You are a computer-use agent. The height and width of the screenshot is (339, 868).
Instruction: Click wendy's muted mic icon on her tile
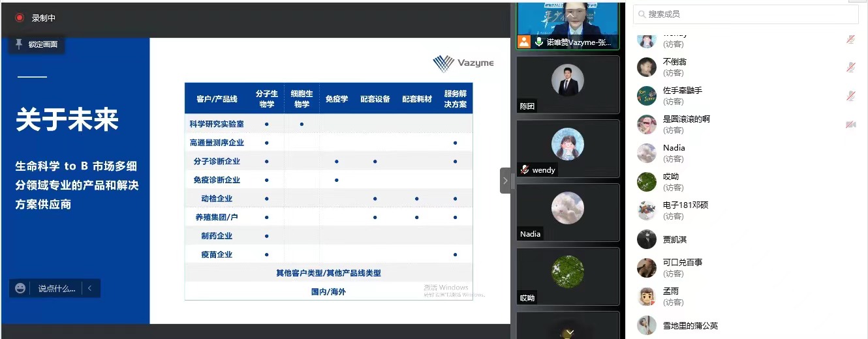tap(525, 169)
